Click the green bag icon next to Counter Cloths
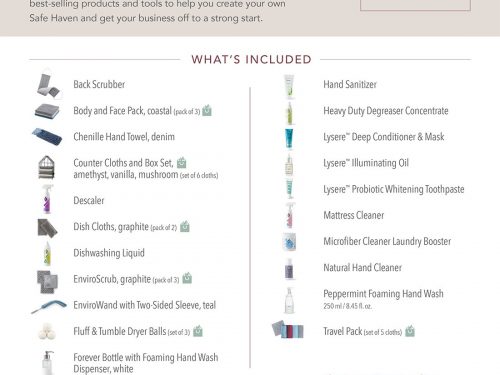The height and width of the screenshot is (375, 500). coord(182,162)
